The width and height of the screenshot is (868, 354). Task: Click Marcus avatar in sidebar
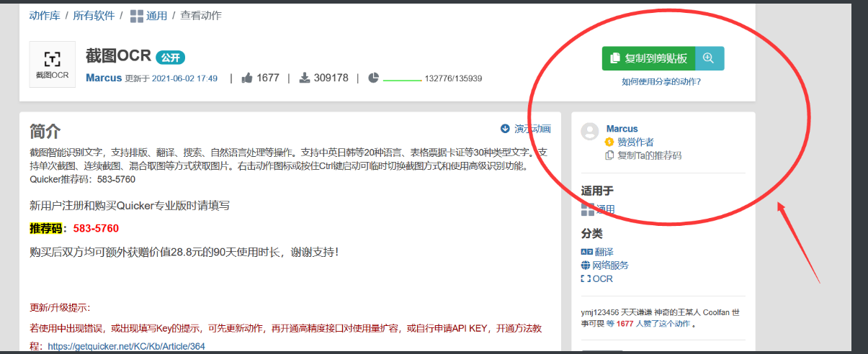pos(590,131)
